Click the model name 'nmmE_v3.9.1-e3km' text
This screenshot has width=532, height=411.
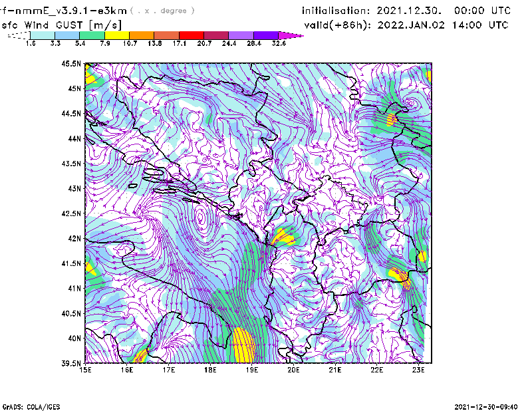pos(71,11)
